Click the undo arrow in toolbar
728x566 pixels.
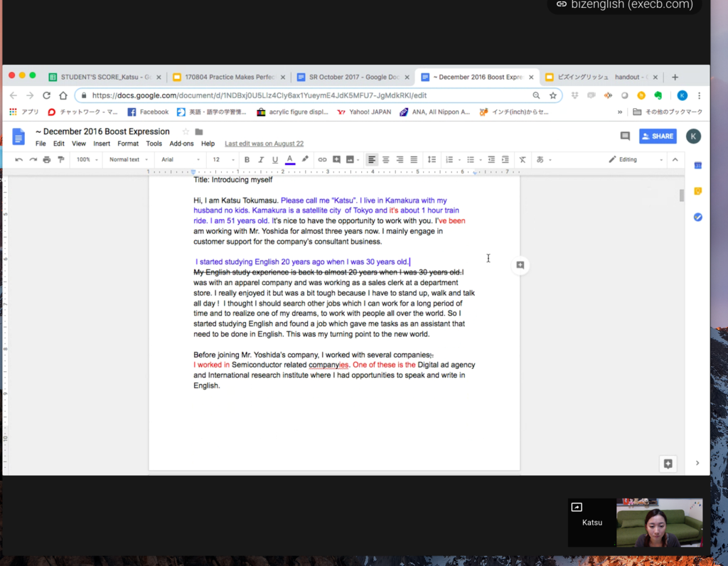[x=18, y=160]
